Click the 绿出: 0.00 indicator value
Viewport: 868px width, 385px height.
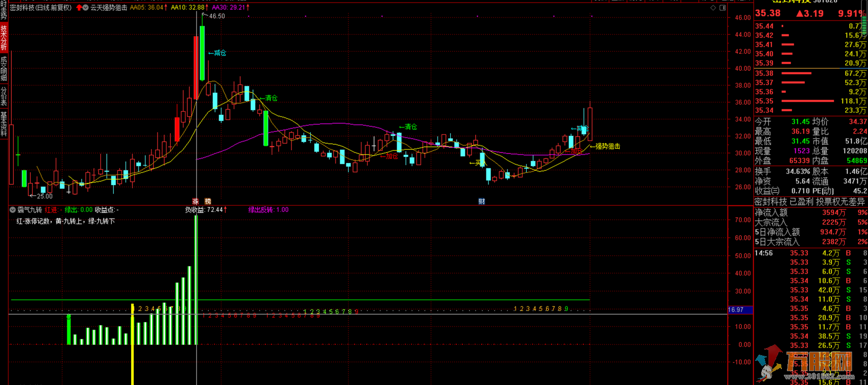pyautogui.click(x=78, y=210)
